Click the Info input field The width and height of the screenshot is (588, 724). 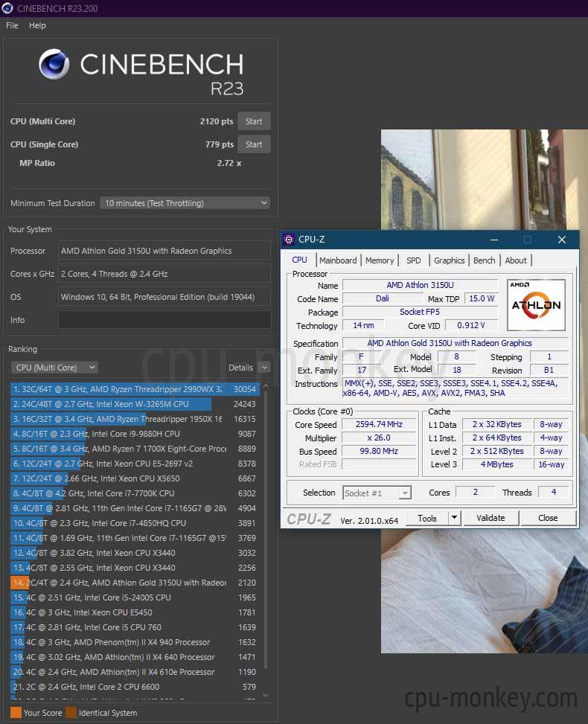click(164, 320)
